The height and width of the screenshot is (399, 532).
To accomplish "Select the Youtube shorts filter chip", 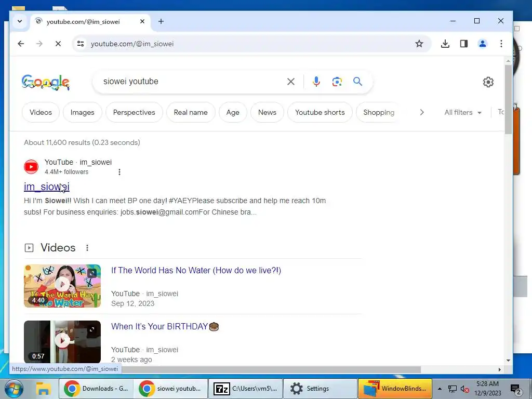I will [320, 112].
